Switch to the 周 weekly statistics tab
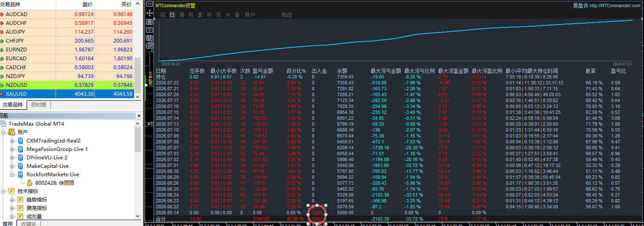 click(182, 15)
